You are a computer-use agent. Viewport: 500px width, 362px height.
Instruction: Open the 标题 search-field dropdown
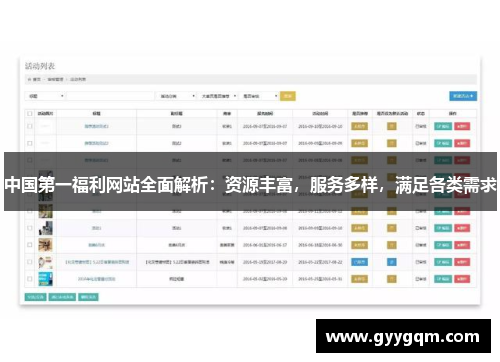pos(45,96)
